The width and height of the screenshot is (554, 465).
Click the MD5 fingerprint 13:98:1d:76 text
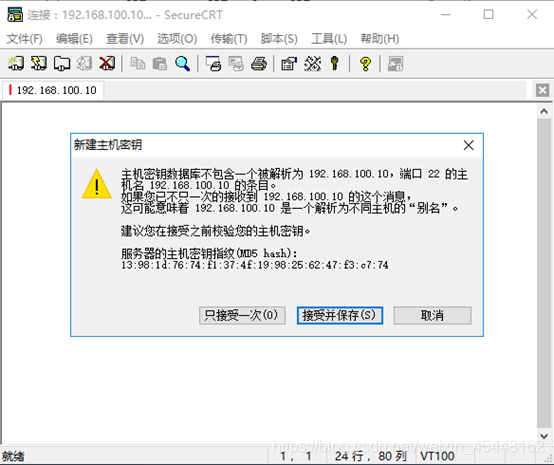[x=254, y=265]
